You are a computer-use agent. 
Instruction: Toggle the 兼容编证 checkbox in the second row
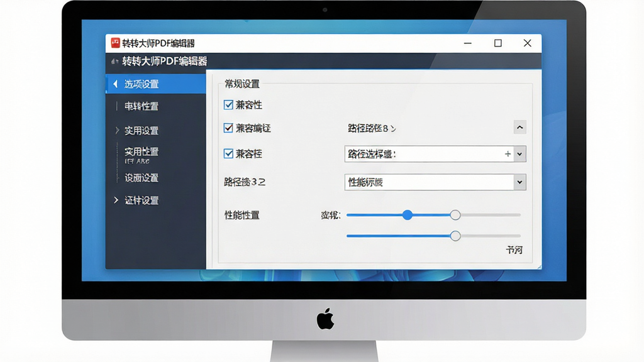tap(228, 128)
